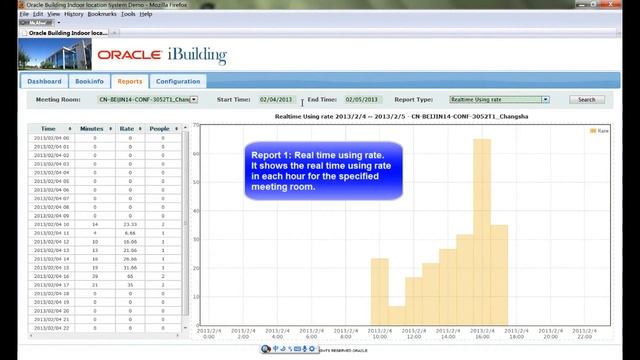Expand the McAfee toolbar dropdown arrow
The height and width of the screenshot is (360, 640).
pyautogui.click(x=59, y=22)
